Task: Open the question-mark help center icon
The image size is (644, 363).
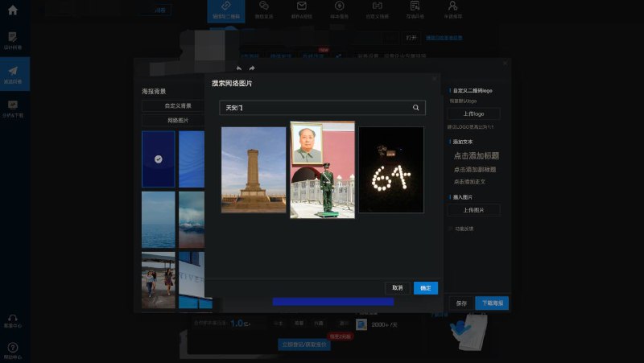Action: [x=13, y=350]
